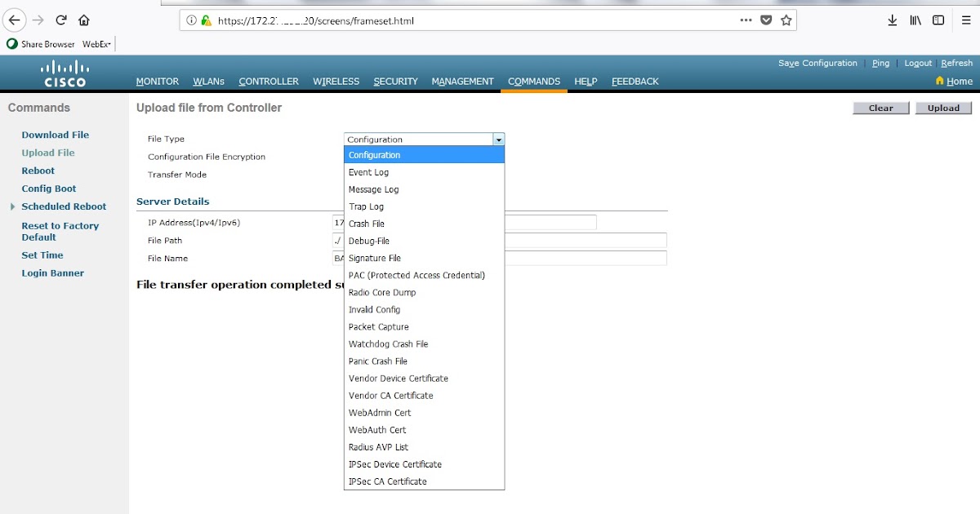Open the WIRELESS menu item

[x=336, y=81]
